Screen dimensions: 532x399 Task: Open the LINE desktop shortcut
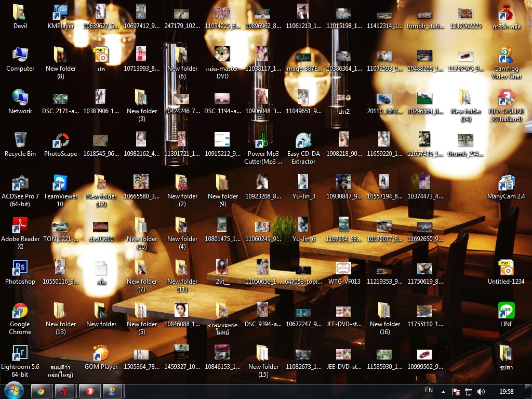[506, 315]
